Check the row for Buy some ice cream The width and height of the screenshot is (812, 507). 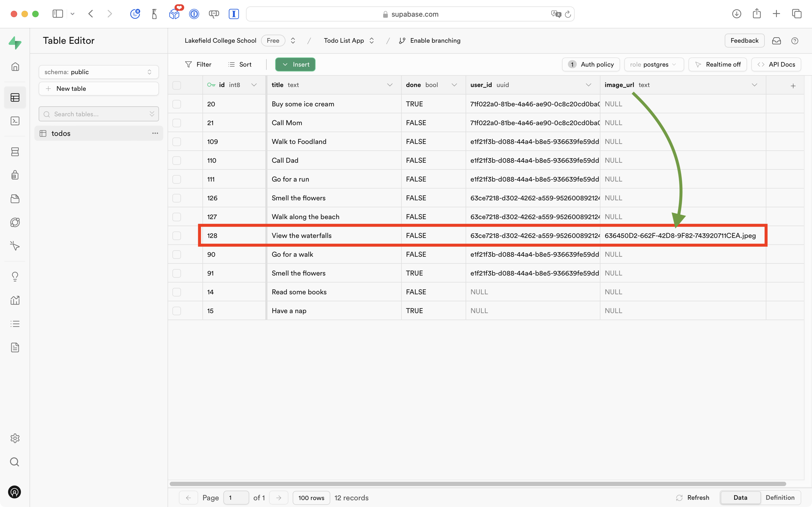177,104
